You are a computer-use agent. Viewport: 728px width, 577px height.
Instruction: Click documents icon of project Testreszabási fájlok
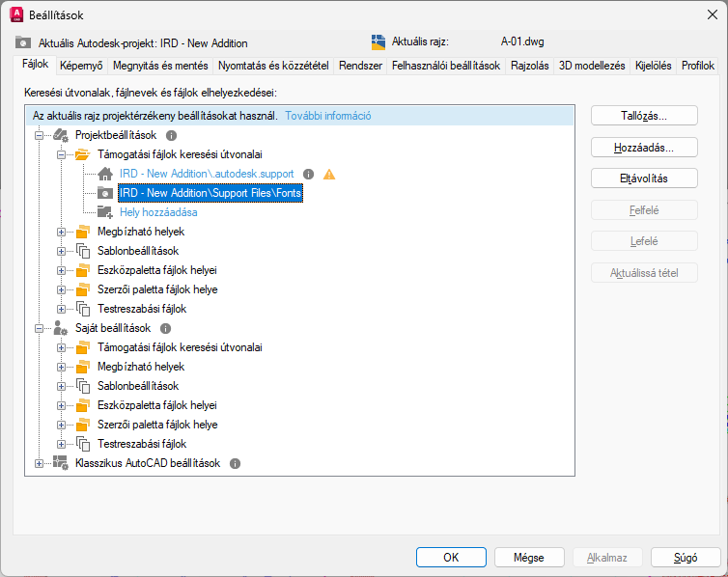(x=83, y=309)
